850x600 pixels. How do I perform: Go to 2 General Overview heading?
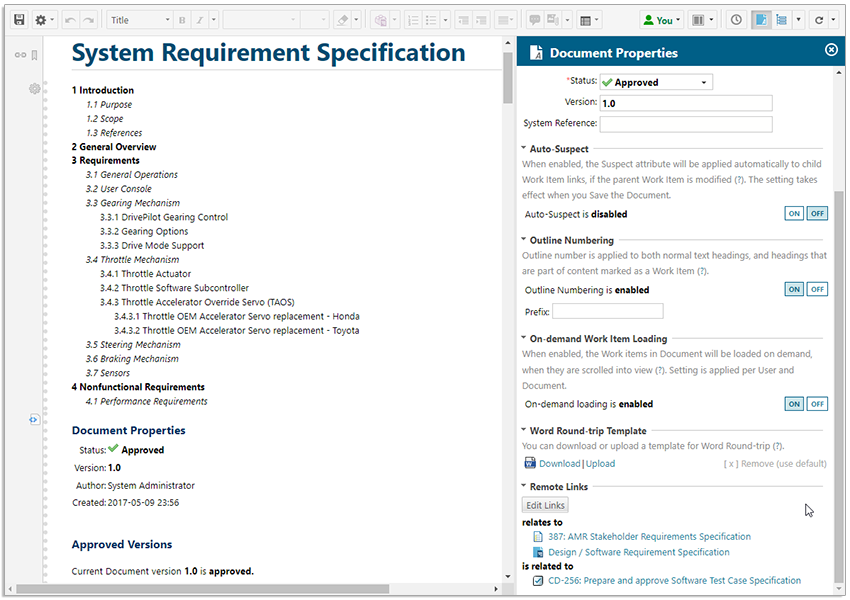click(x=114, y=147)
